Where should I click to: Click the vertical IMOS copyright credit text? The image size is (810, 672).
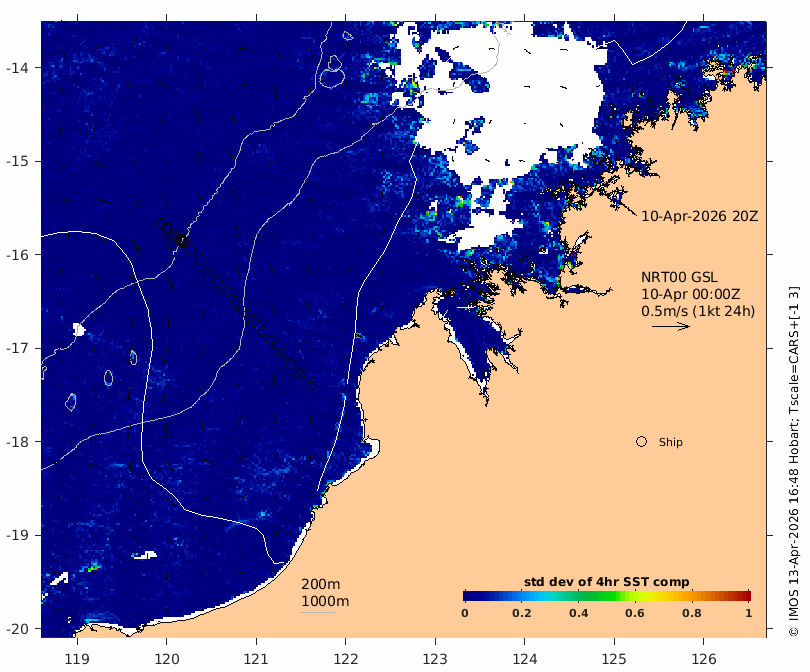794,461
